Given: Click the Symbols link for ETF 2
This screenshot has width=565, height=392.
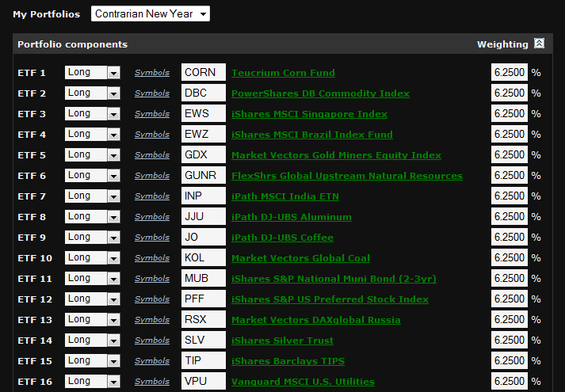Looking at the screenshot, I should click(151, 93).
